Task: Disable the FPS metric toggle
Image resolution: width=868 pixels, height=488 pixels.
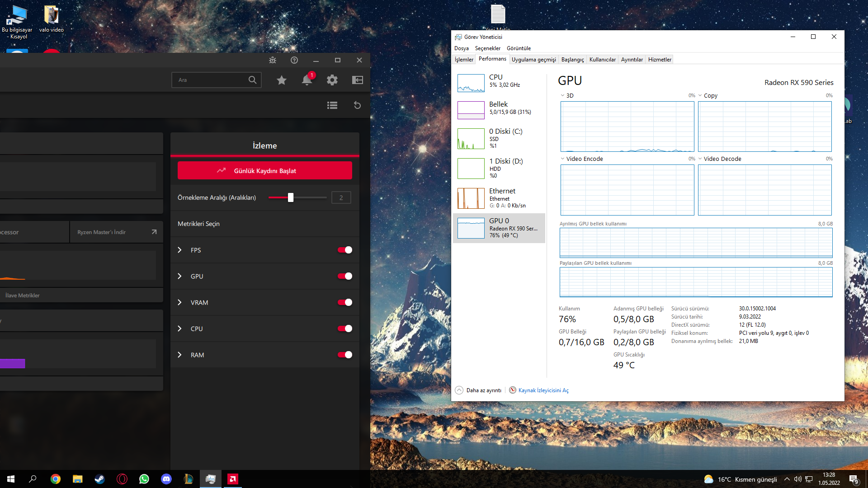Action: click(x=345, y=250)
